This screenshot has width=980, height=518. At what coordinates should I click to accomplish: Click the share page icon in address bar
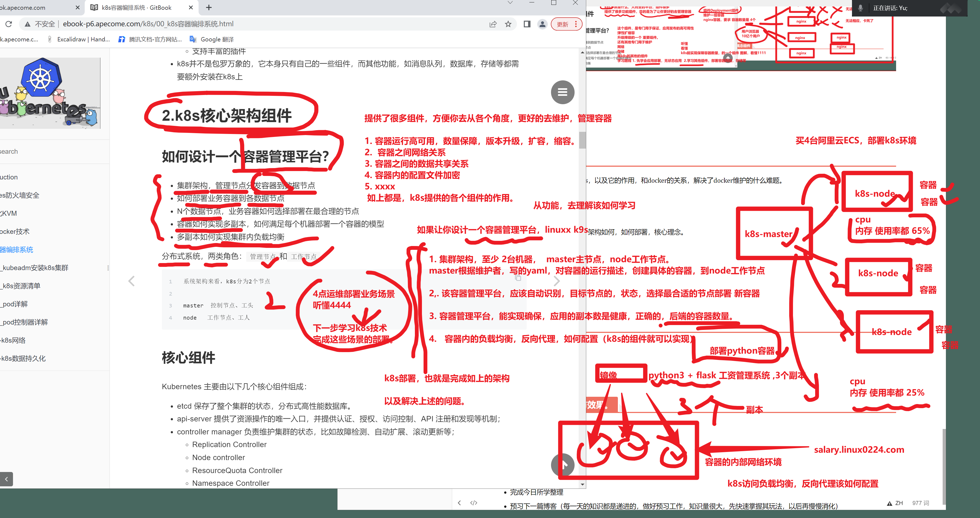493,24
